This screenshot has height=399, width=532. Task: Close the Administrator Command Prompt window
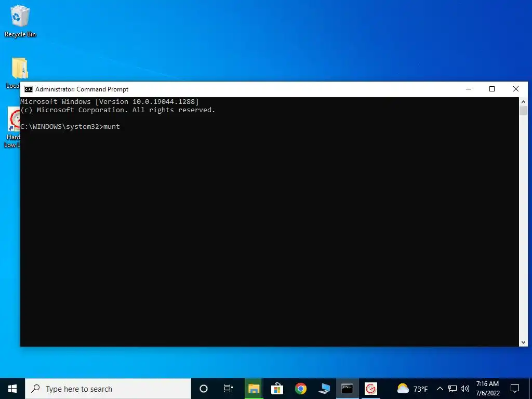[x=516, y=89]
